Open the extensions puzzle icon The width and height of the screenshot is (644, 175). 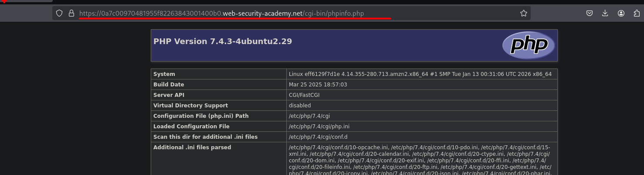637,14
